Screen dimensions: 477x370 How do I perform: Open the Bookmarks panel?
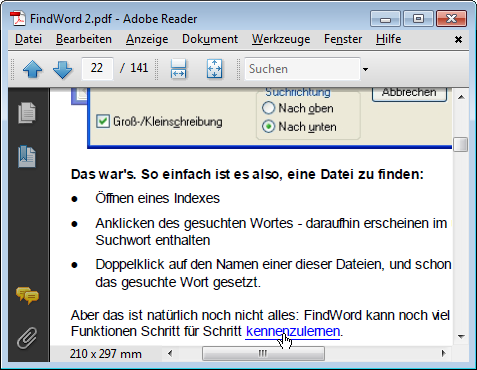[x=27, y=156]
